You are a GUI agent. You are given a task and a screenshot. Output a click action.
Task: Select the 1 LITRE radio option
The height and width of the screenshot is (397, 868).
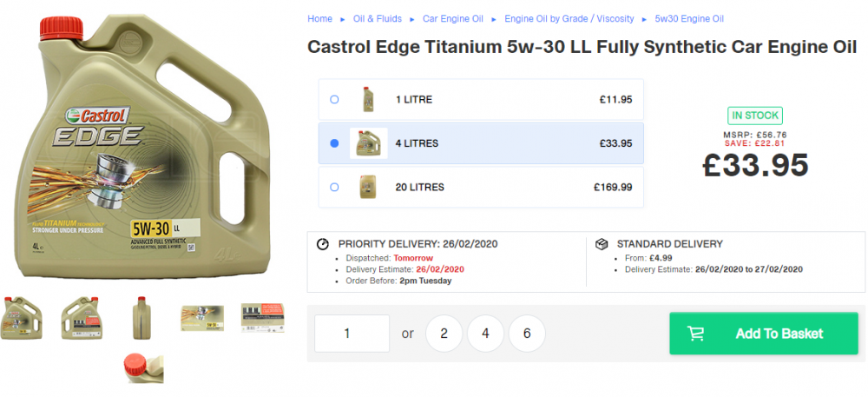(334, 100)
